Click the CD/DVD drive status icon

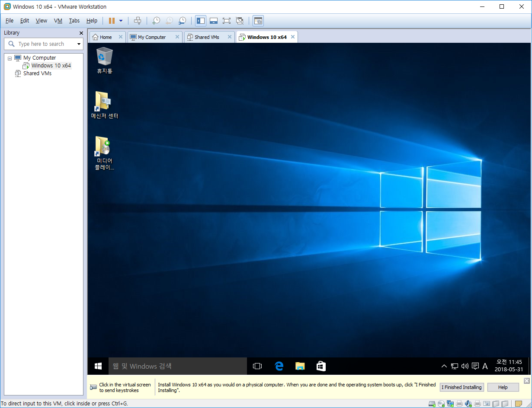pos(441,404)
